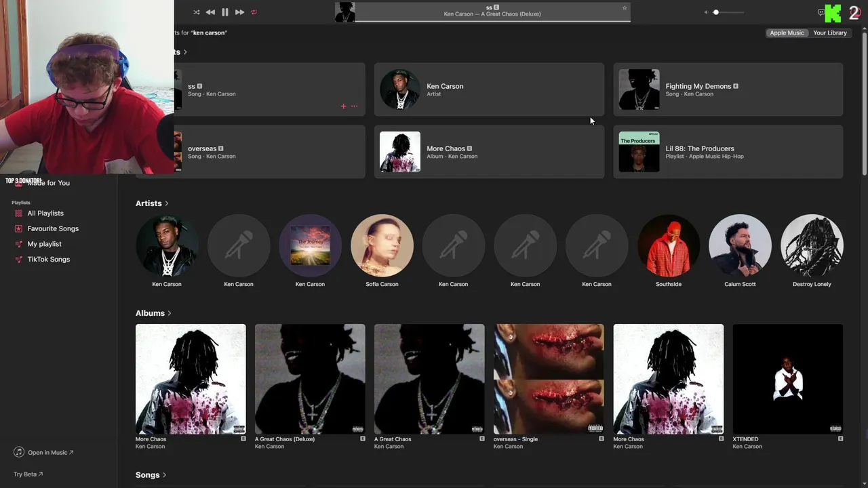The height and width of the screenshot is (488, 868).
Task: Click Open in Music link
Action: click(50, 453)
